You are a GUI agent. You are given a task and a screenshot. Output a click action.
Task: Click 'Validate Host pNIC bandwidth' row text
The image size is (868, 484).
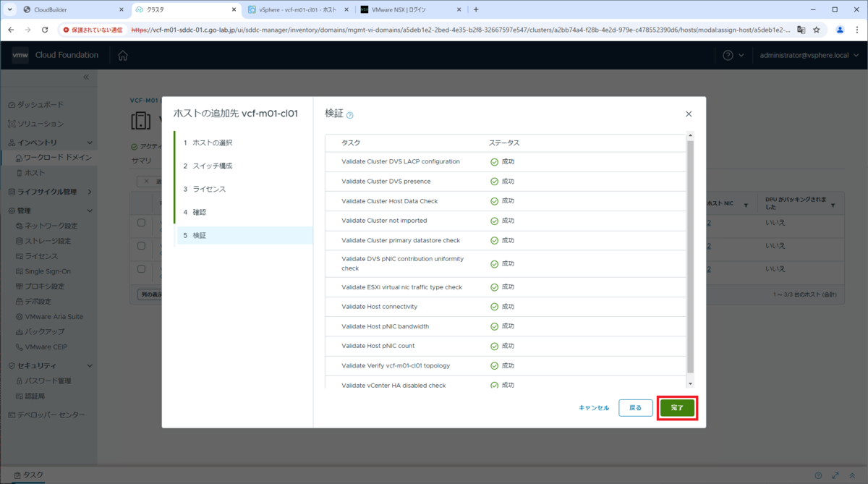(385, 326)
